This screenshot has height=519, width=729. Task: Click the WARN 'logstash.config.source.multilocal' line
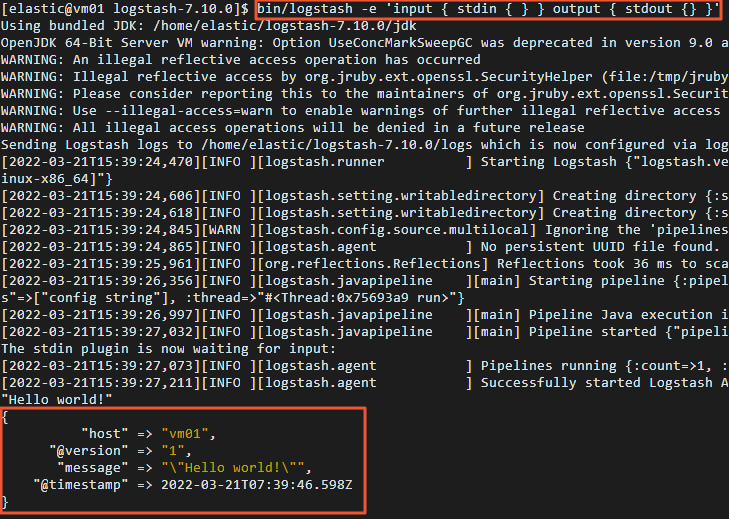(364, 230)
